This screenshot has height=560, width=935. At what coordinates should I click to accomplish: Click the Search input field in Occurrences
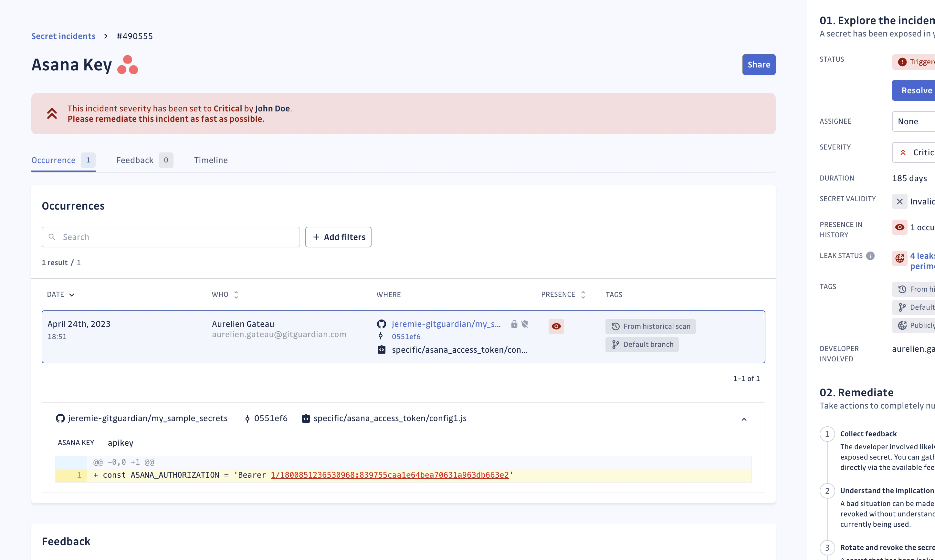pos(170,237)
